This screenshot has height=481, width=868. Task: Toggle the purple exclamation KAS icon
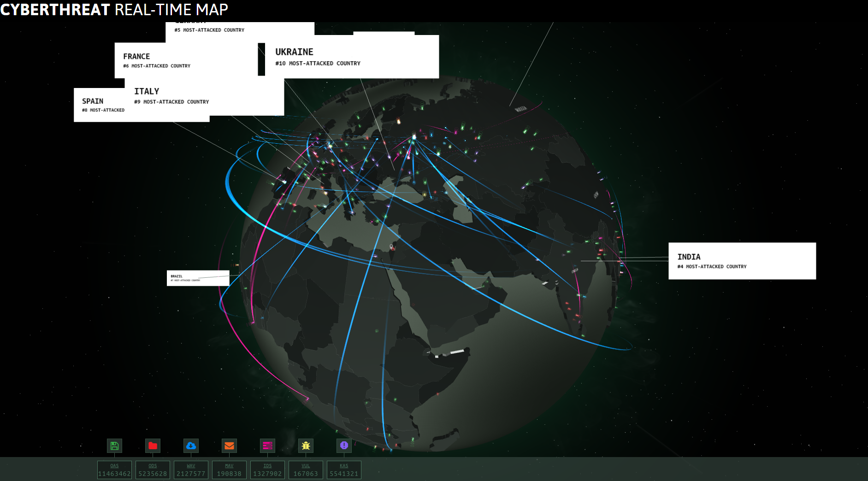[344, 446]
